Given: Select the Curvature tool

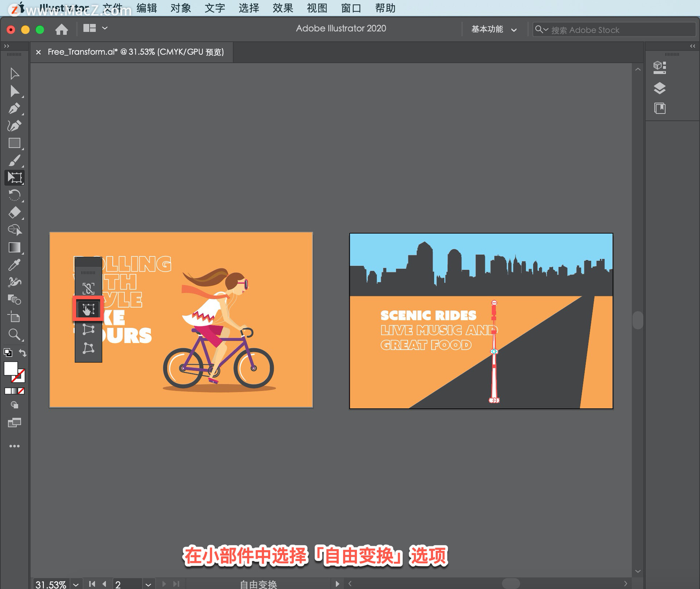Looking at the screenshot, I should 15,126.
